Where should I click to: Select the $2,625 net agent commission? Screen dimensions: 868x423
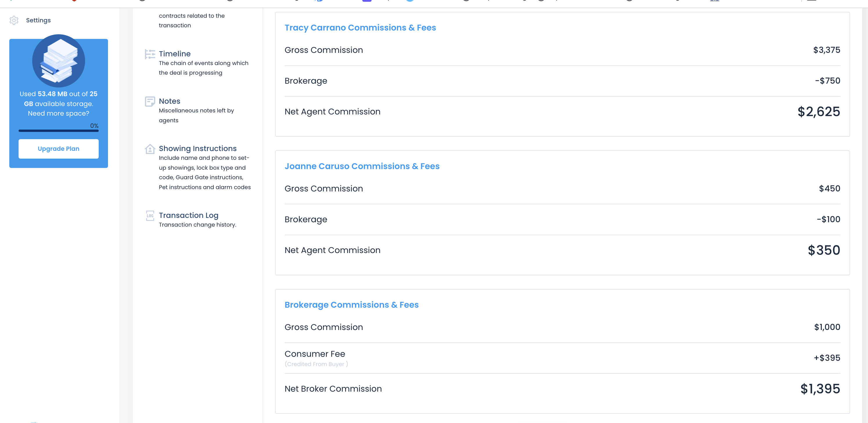tap(818, 112)
